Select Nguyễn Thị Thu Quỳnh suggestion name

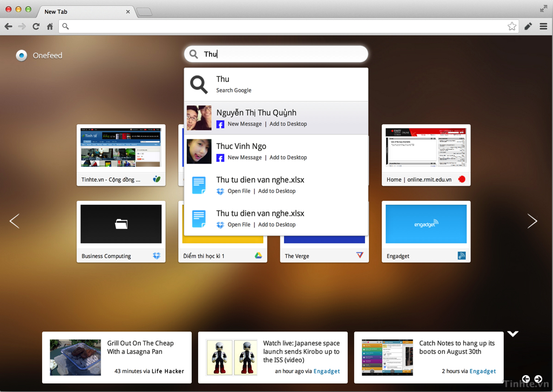257,112
